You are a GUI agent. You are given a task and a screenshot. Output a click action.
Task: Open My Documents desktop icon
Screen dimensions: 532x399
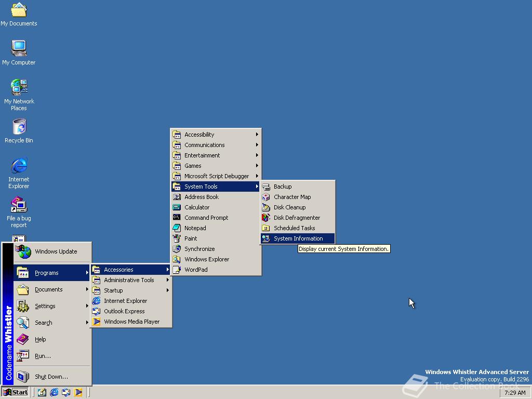[x=19, y=14]
